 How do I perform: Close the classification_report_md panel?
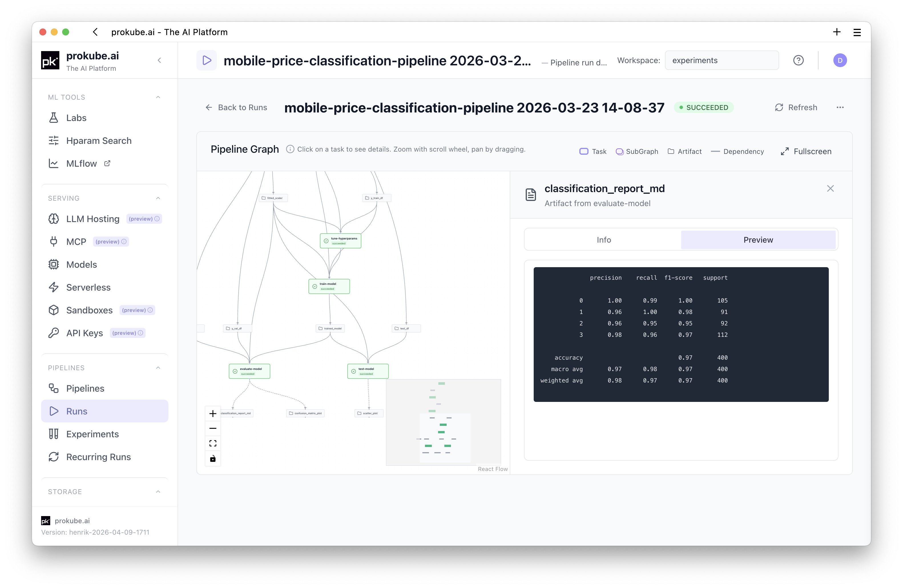click(830, 189)
